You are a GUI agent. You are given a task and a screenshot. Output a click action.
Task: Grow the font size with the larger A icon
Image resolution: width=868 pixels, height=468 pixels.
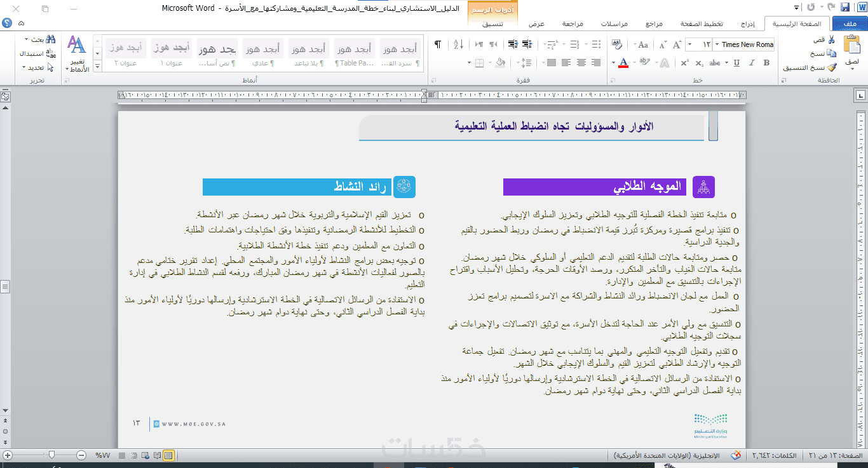(x=678, y=44)
